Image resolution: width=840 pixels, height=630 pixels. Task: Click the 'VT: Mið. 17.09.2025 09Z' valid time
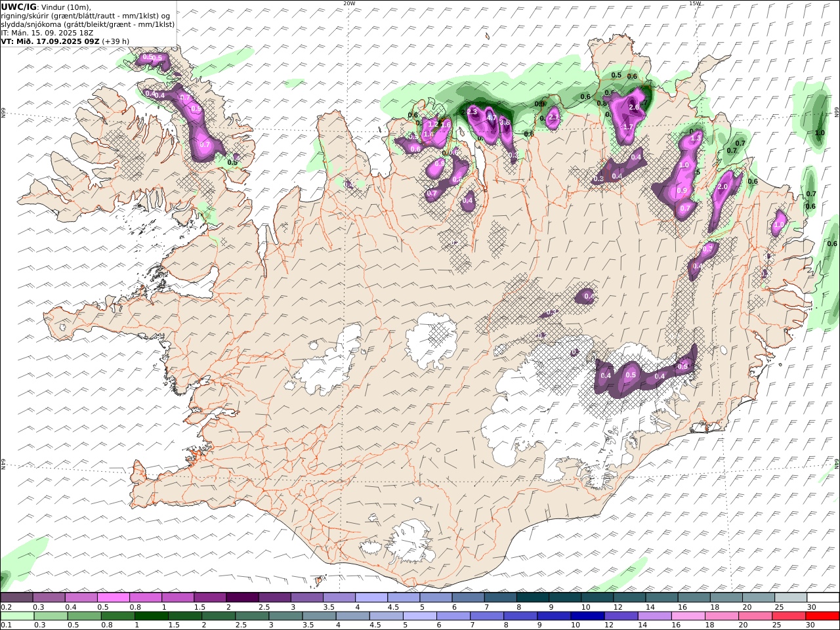tap(51, 41)
